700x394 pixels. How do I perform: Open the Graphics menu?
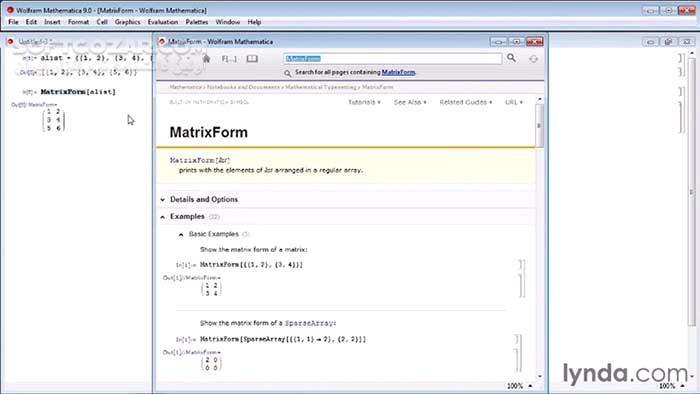pyautogui.click(x=128, y=22)
